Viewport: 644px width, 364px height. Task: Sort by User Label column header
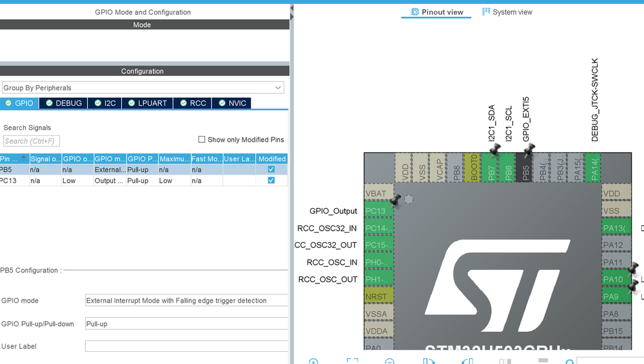coord(239,159)
